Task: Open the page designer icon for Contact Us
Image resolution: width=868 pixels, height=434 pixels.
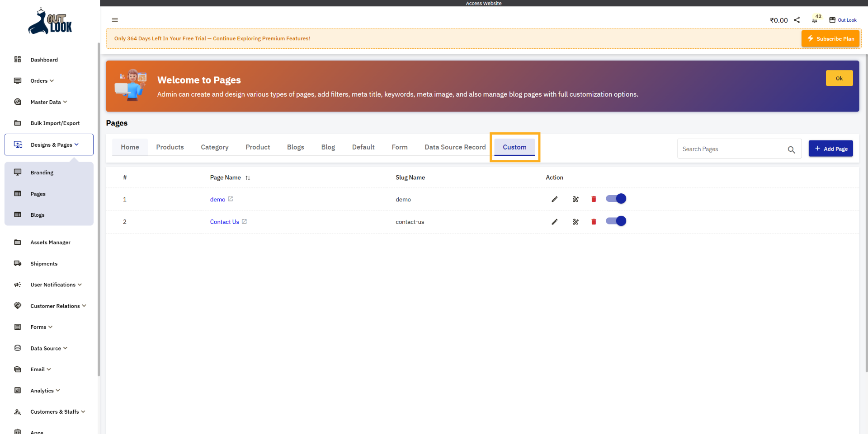Action: (x=575, y=222)
